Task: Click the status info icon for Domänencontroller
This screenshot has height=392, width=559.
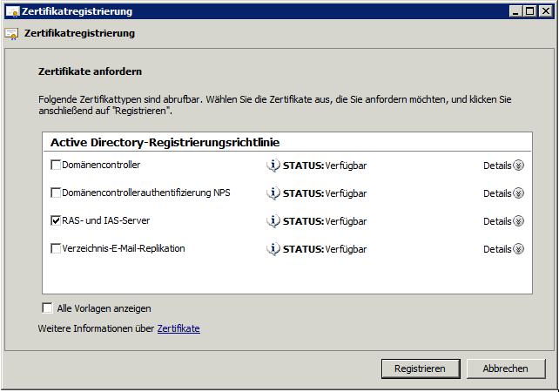Action: point(273,166)
